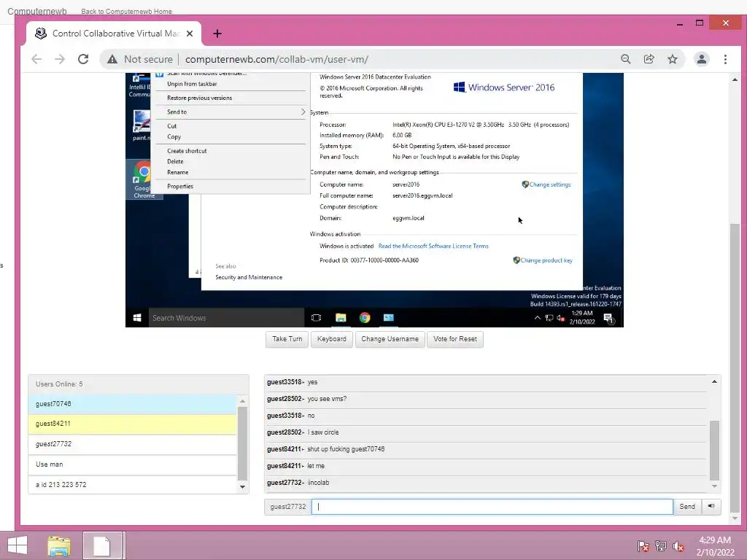Click host Action Center flag icon
This screenshot has height=560, width=747.
(643, 546)
